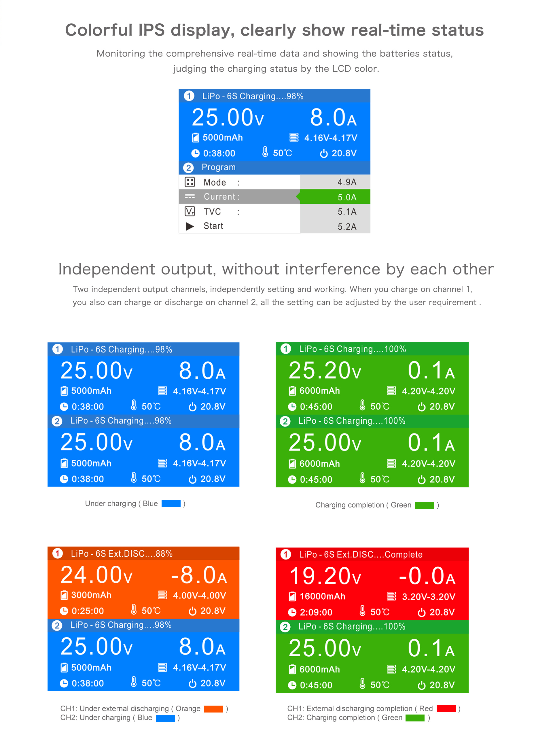553x756 pixels.
Task: Open the Mode menu row
Action: click(215, 182)
